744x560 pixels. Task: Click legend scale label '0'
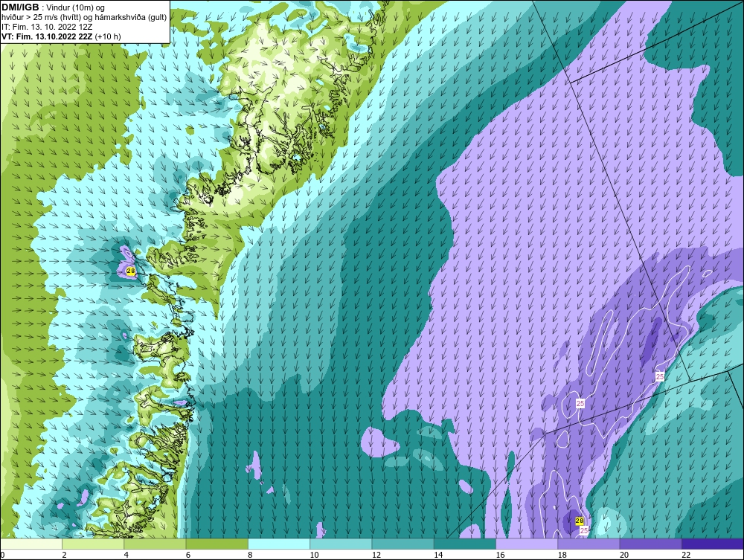(x=2, y=555)
